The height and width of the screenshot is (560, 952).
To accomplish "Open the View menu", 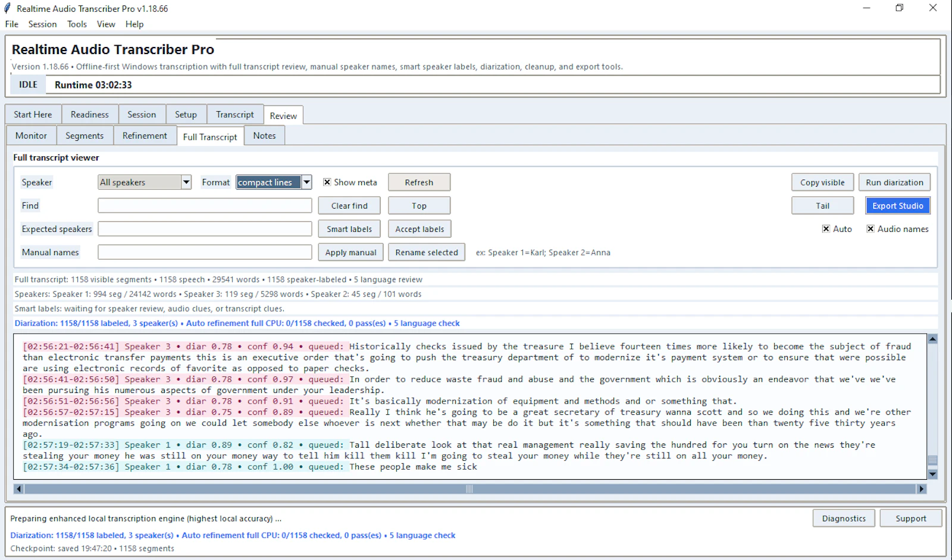I will [106, 24].
